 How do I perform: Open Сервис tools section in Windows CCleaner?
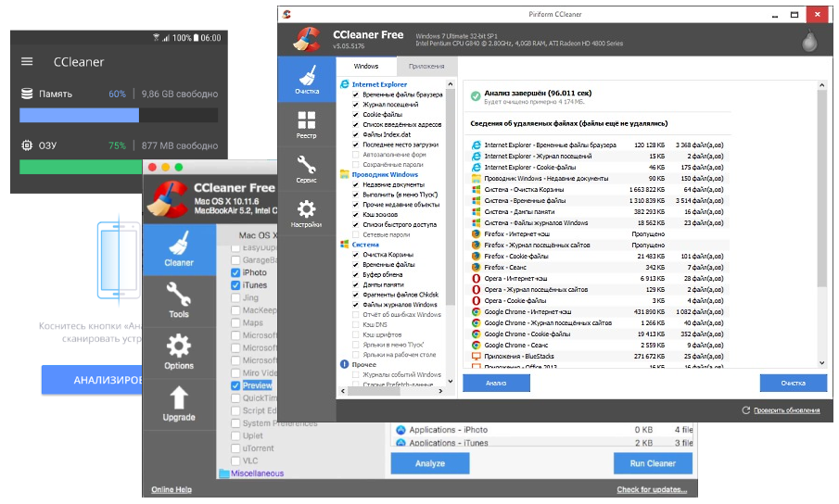point(307,169)
